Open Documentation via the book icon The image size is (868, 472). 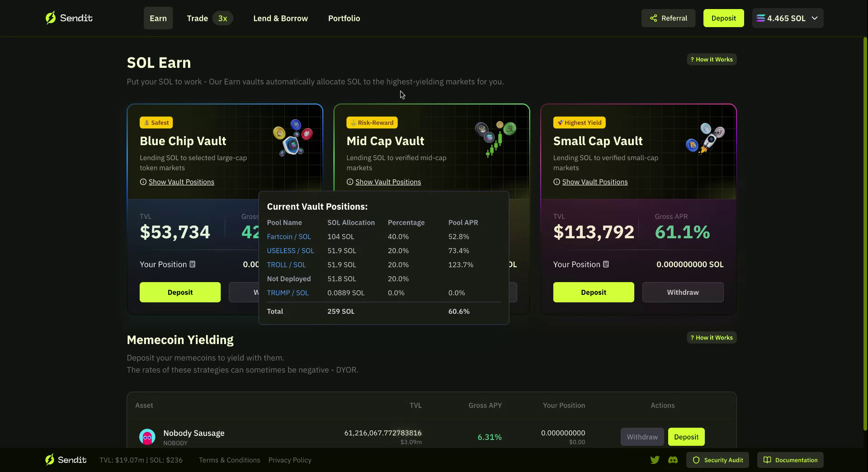(767, 460)
